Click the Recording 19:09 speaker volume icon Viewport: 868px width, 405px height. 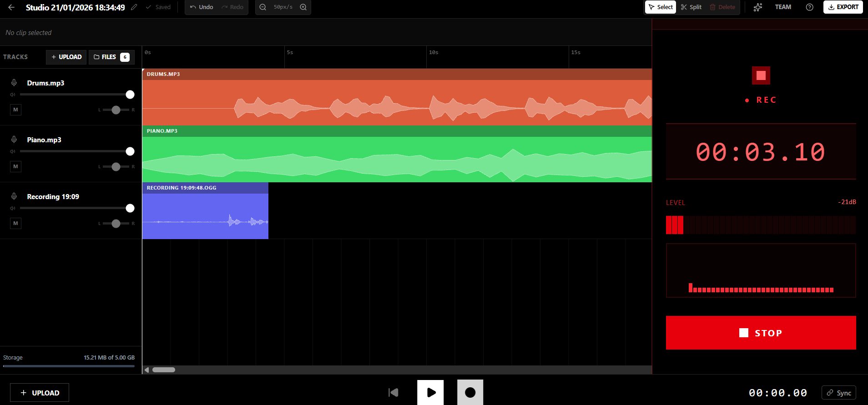point(13,208)
